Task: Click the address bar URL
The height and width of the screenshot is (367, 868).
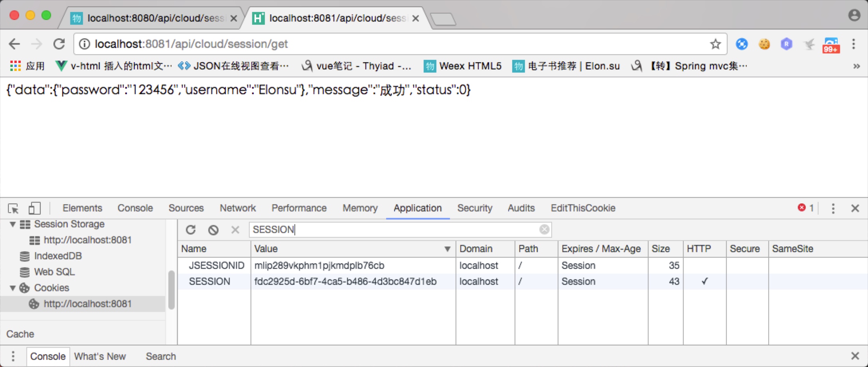Action: 191,44
